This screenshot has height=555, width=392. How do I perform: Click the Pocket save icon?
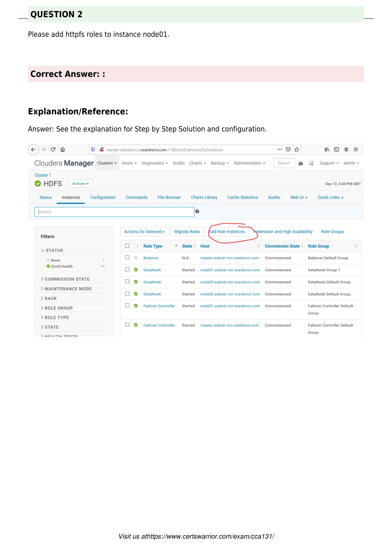(288, 149)
